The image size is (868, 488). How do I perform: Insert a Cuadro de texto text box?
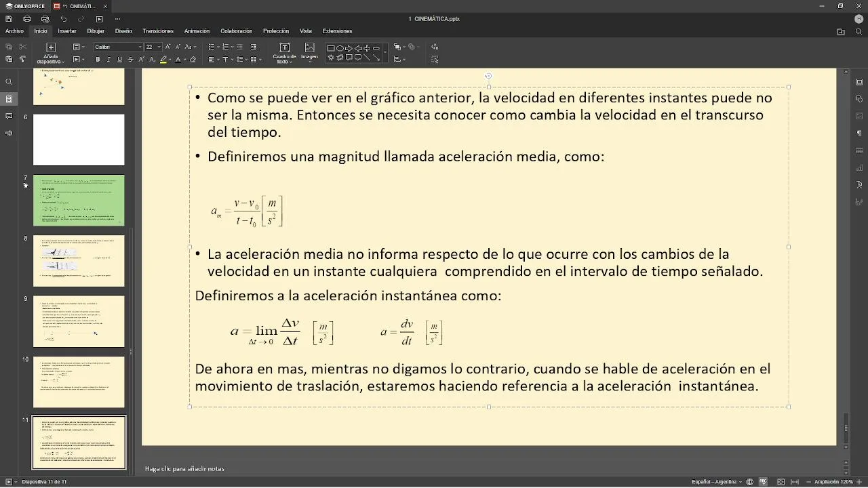284,53
